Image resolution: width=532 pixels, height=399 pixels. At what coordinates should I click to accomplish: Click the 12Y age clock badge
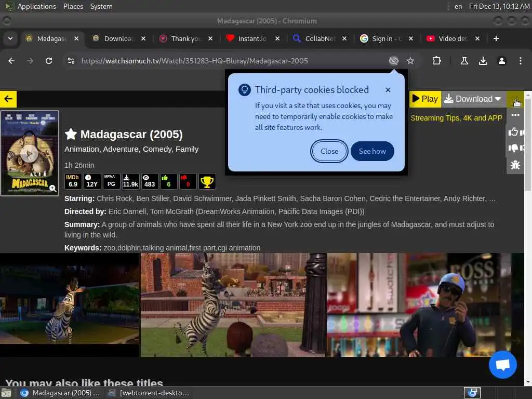pyautogui.click(x=92, y=181)
